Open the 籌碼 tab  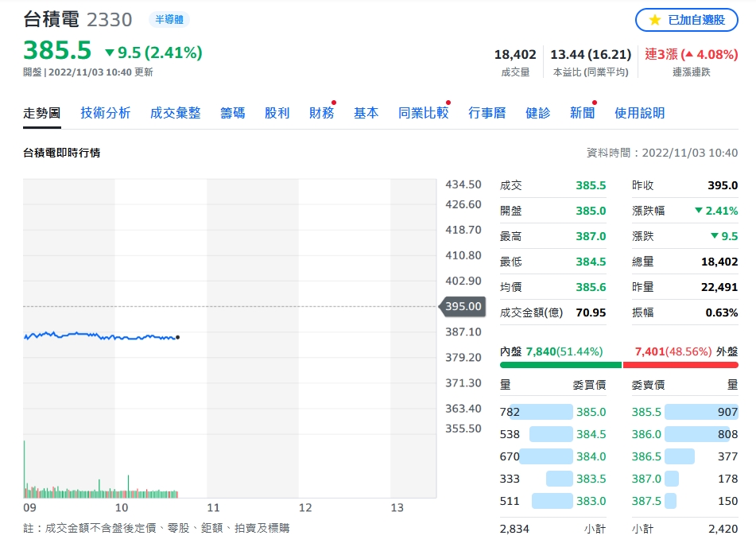pyautogui.click(x=233, y=113)
